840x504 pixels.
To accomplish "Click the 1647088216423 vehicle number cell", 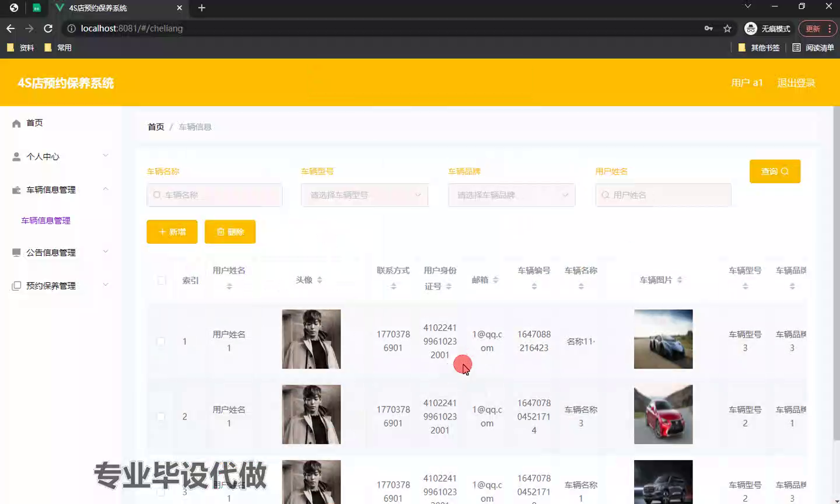I will click(x=534, y=341).
